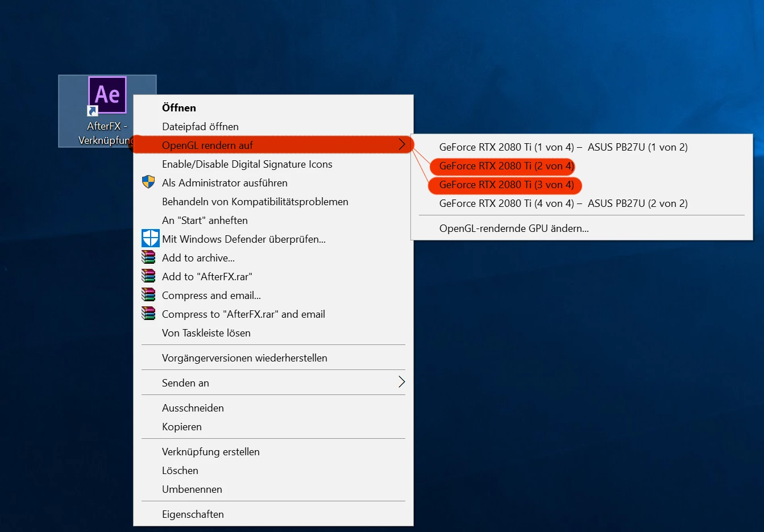
Task: Choose Öffnen from the context menu
Action: pos(273,107)
